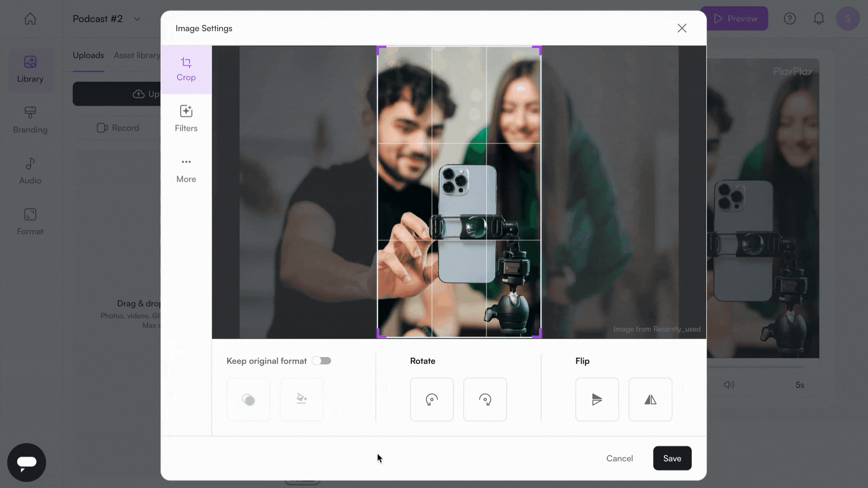Viewport: 868px width, 488px height.
Task: Click the Upload button in Library
Action: (x=117, y=94)
